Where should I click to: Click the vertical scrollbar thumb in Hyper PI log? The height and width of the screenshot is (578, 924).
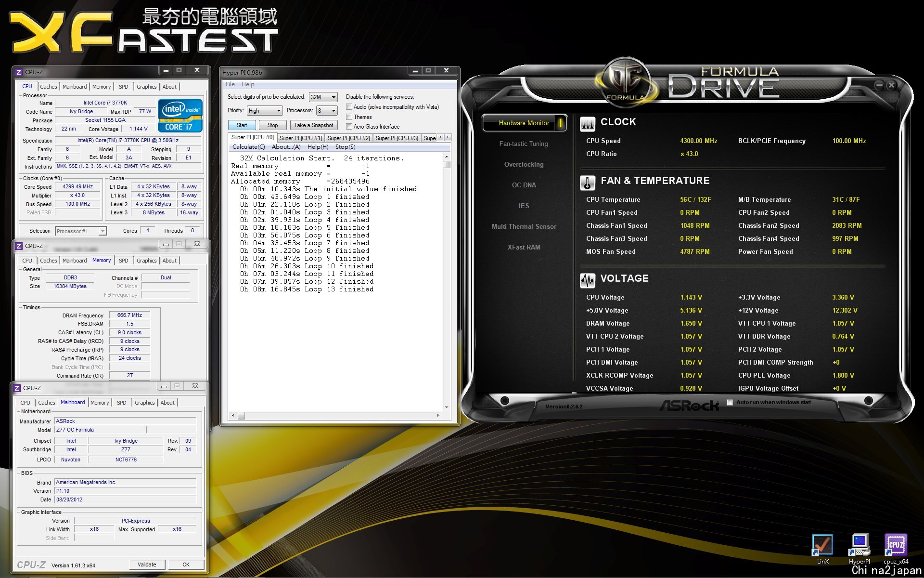447,165
